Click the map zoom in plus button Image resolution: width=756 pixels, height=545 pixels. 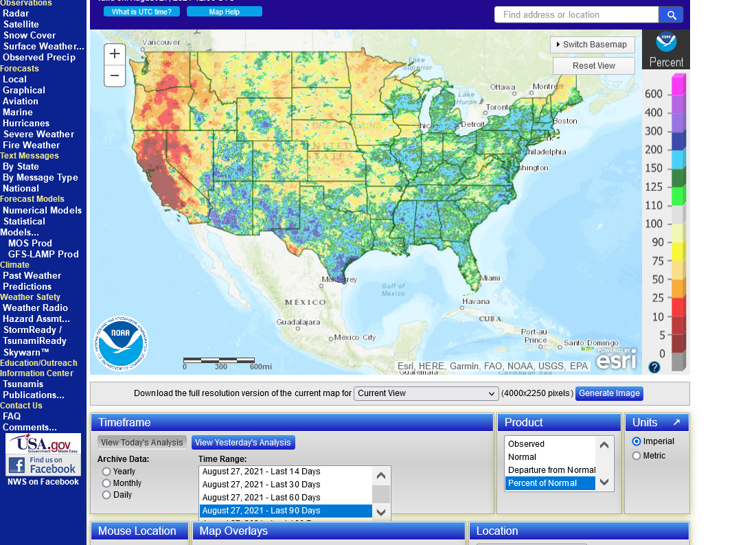tap(115, 54)
